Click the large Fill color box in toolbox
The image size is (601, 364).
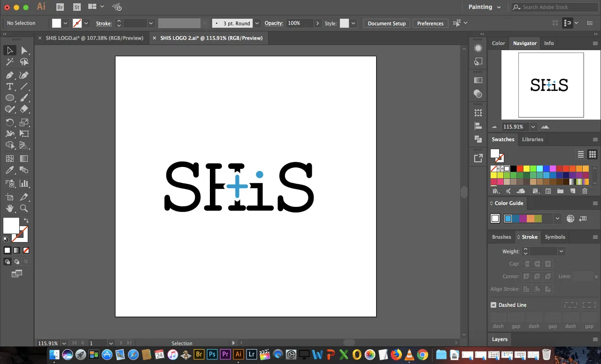[11, 226]
